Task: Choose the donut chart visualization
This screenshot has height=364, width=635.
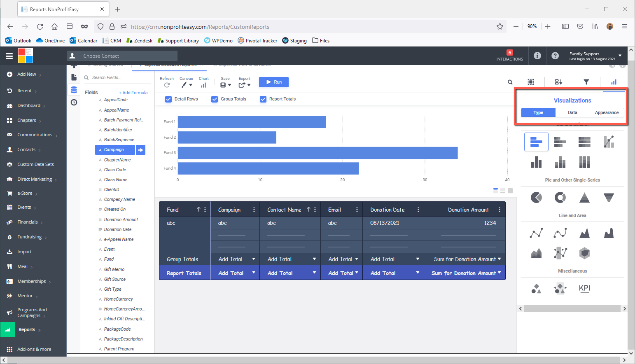Action: (560, 198)
